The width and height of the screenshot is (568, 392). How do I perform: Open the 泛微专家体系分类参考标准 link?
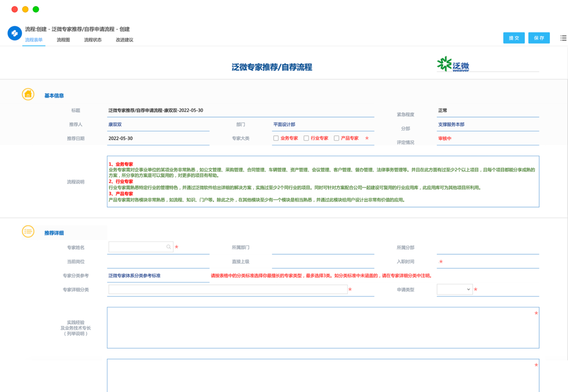pyautogui.click(x=134, y=275)
